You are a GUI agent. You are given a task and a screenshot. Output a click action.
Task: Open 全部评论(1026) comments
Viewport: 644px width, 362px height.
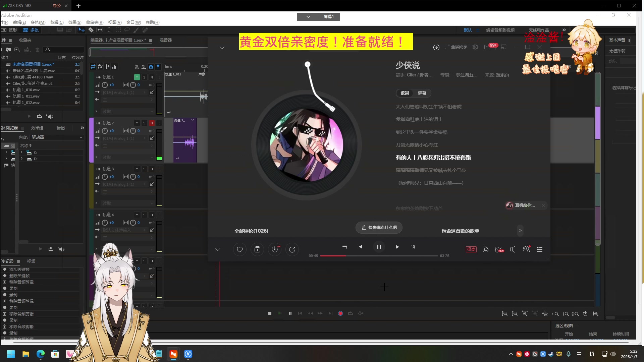click(x=251, y=231)
